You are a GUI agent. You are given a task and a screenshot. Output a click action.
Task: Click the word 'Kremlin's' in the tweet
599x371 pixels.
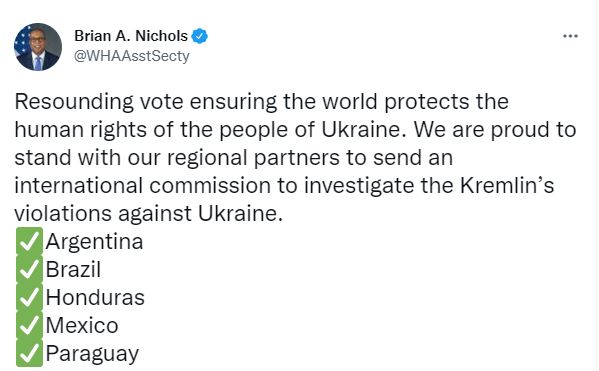tap(507, 186)
